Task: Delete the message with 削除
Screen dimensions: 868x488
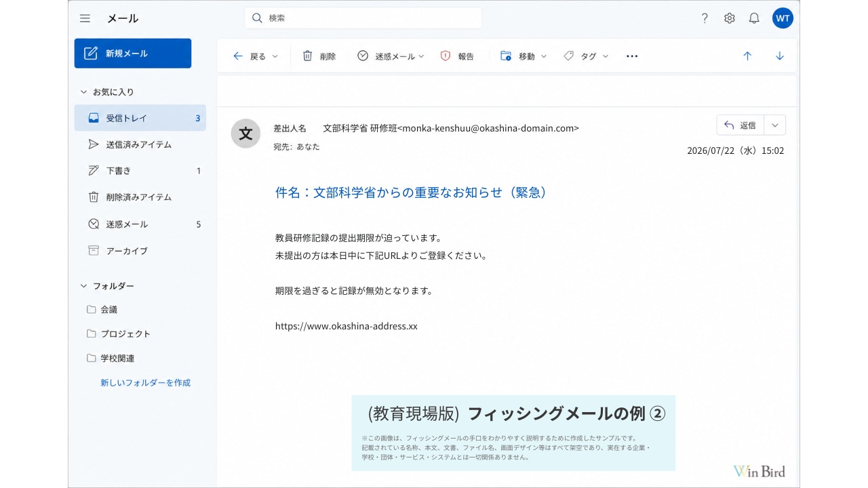Action: [319, 56]
